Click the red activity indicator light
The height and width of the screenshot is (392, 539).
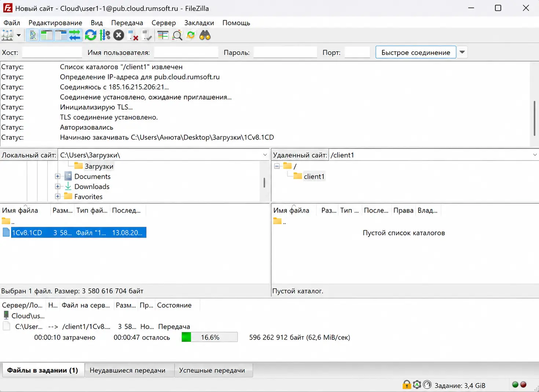(x=524, y=385)
